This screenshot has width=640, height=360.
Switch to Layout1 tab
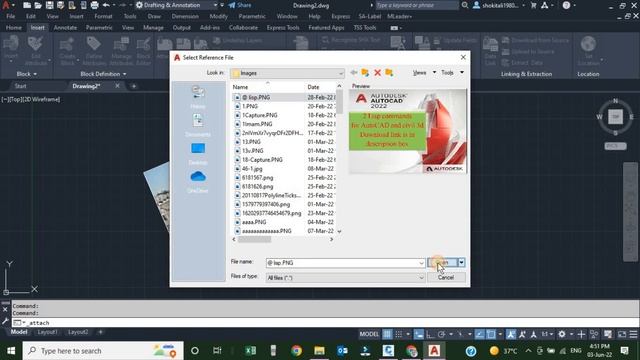(47, 332)
